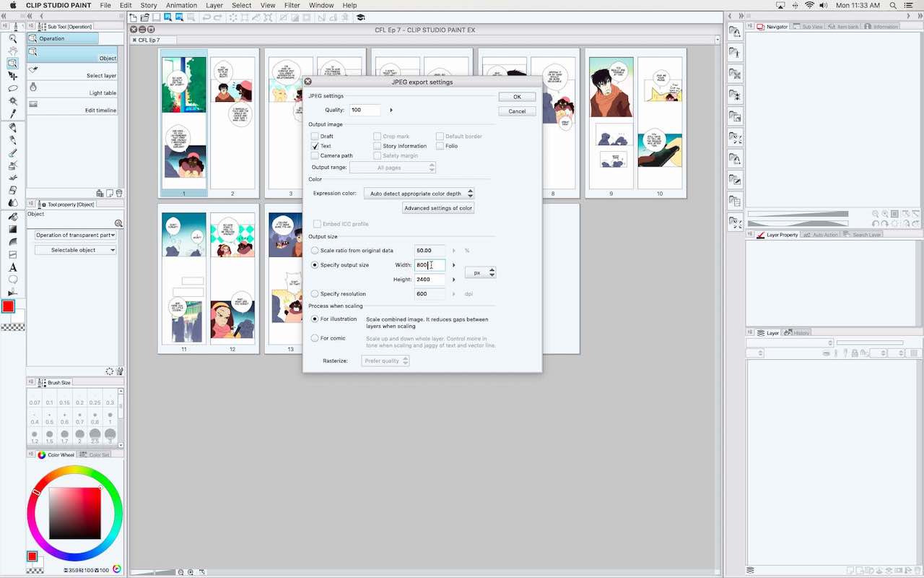Image resolution: width=924 pixels, height=578 pixels.
Task: Open the px unit dropdown
Action: coord(480,272)
